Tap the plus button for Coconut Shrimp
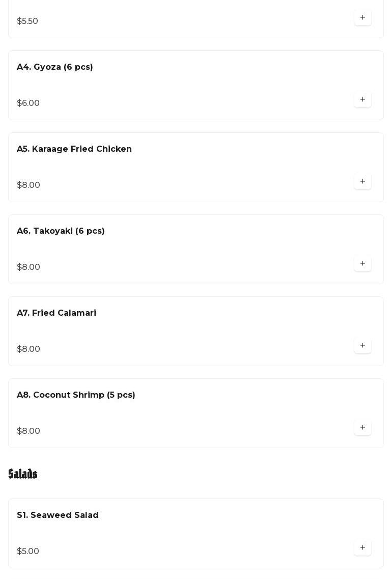This screenshot has height=579, width=392. pyautogui.click(x=362, y=428)
